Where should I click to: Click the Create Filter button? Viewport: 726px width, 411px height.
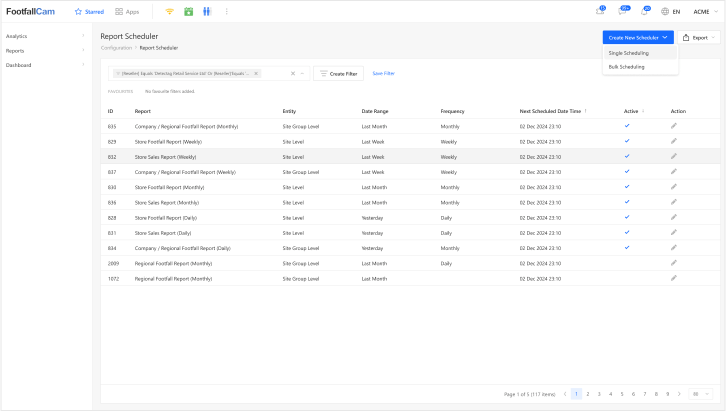pos(338,74)
